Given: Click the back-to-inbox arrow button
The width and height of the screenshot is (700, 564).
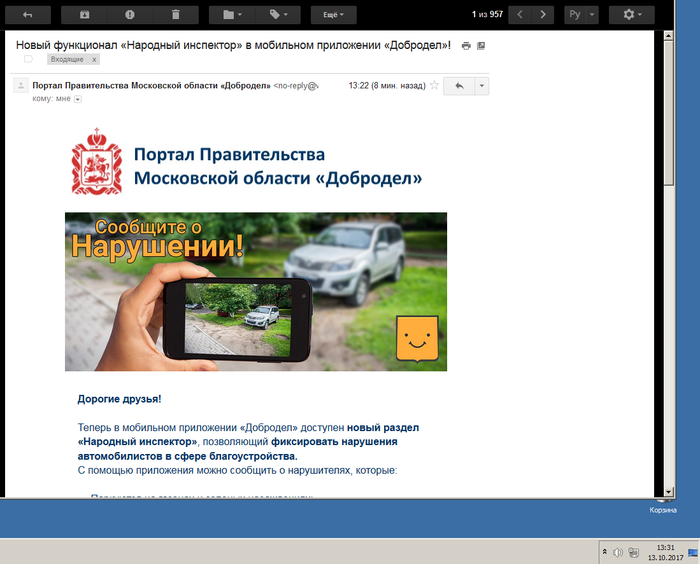Looking at the screenshot, I should (x=27, y=15).
